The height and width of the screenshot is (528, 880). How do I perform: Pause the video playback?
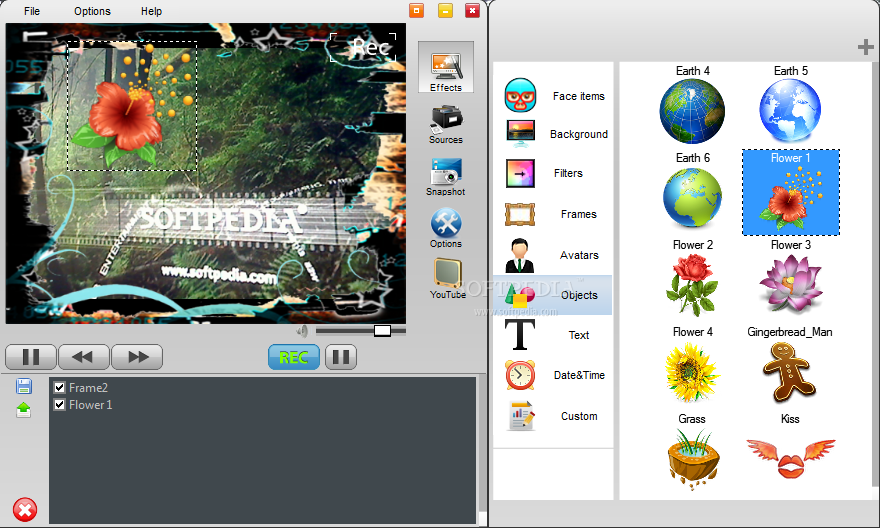(x=31, y=357)
